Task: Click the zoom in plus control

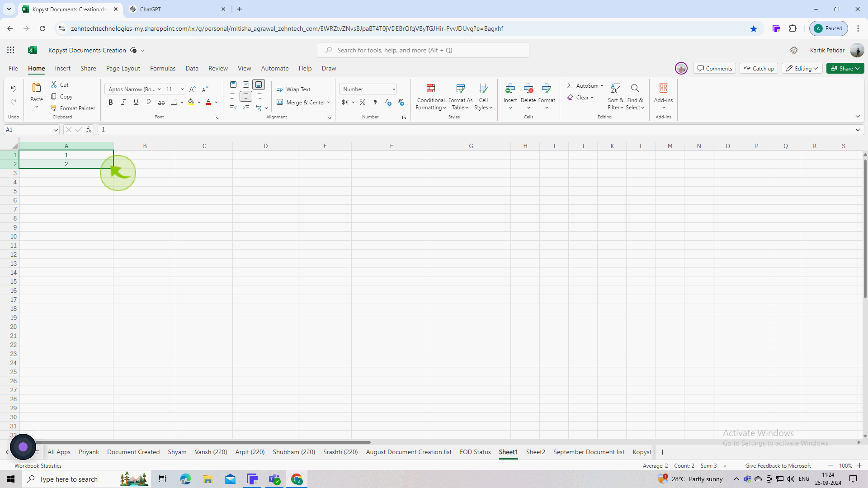Action: coord(859,465)
